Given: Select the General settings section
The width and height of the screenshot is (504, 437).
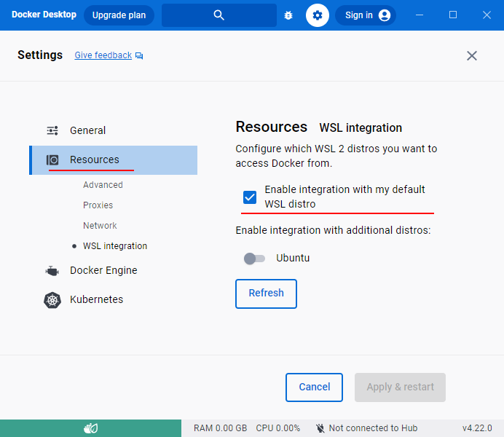Looking at the screenshot, I should 113,130.
